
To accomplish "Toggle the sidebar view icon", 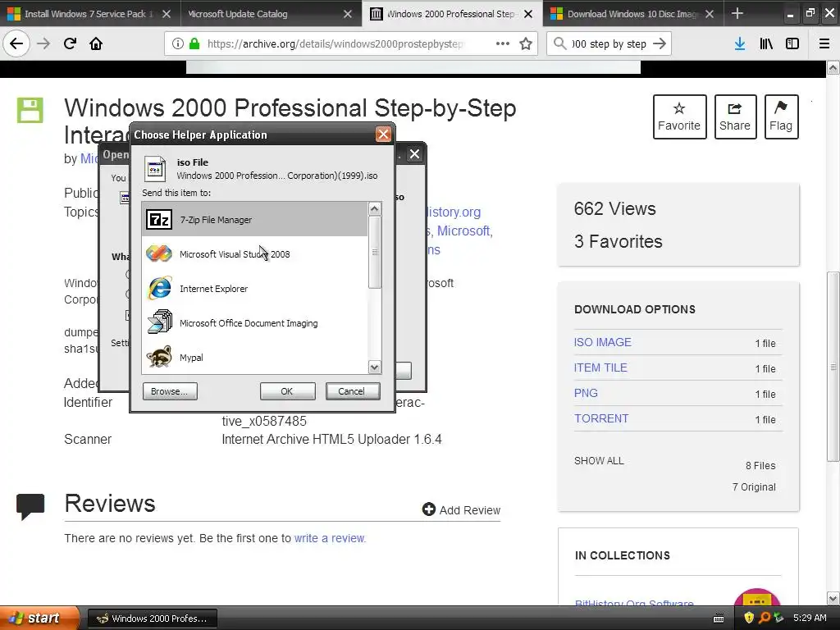I will tap(792, 43).
